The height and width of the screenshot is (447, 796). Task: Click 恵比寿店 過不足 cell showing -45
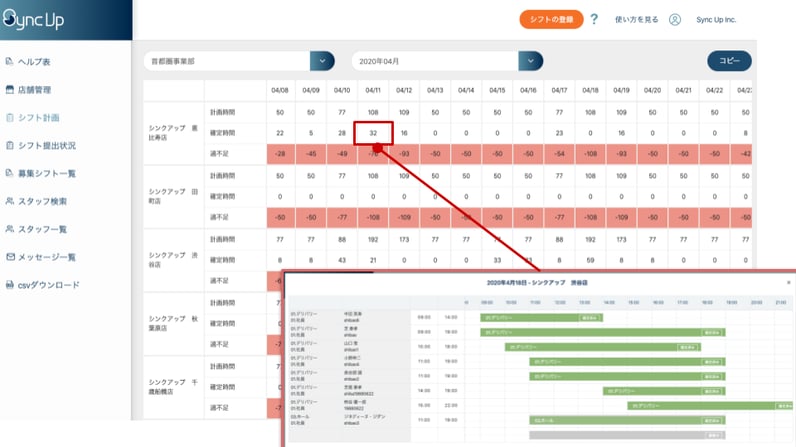pyautogui.click(x=311, y=154)
